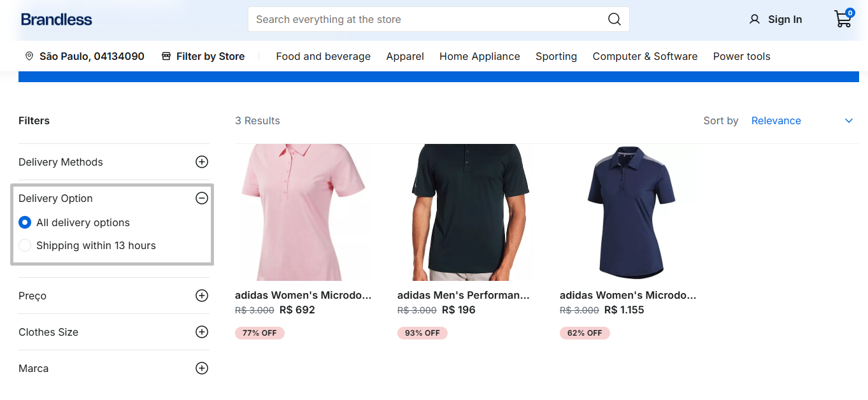Select All delivery options radio button
868x400 pixels.
[x=25, y=222]
